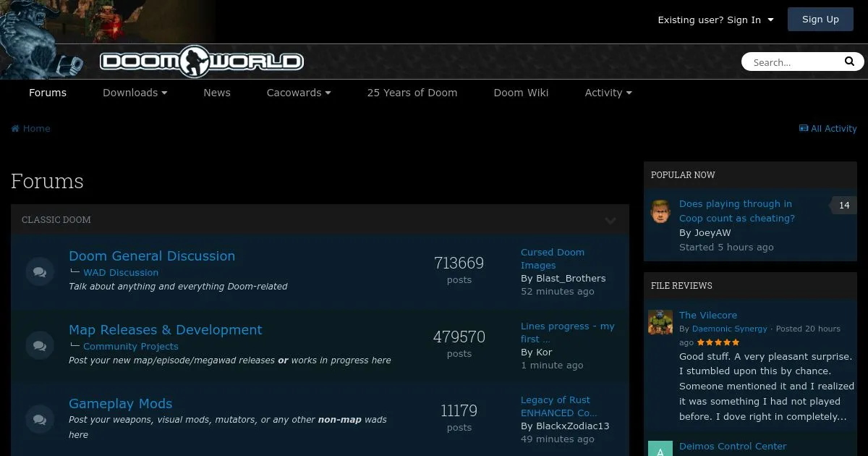
Task: Click the FILE REVIEWS heading
Action: pos(681,286)
